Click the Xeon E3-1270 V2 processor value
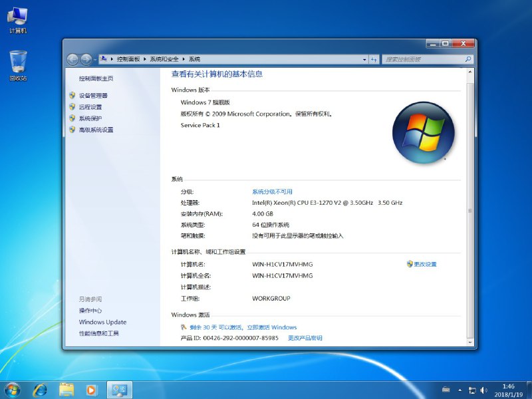The width and height of the screenshot is (532, 399). pos(327,203)
